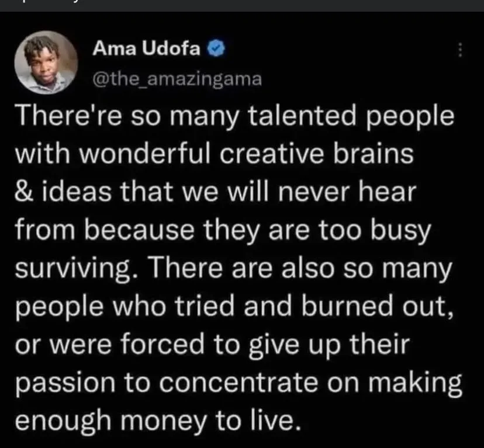Click the last line "enough money to live."
Viewport: 484px width, 448px height.
pos(158,421)
